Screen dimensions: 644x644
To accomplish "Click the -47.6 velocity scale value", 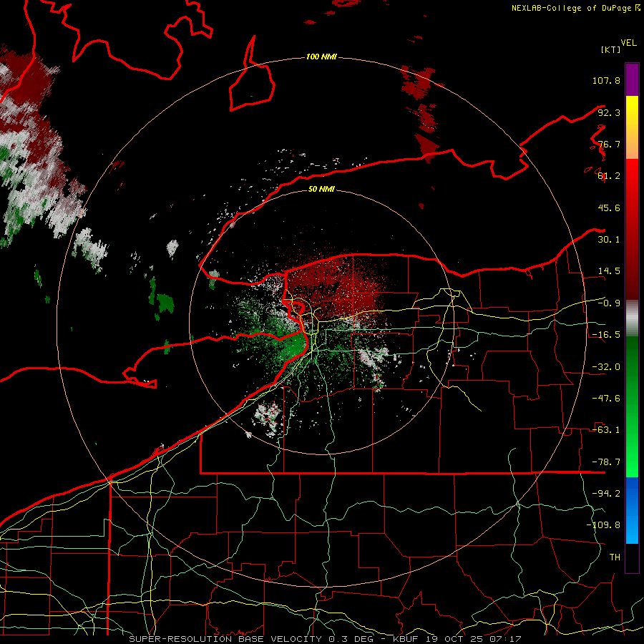I will pyautogui.click(x=606, y=399).
